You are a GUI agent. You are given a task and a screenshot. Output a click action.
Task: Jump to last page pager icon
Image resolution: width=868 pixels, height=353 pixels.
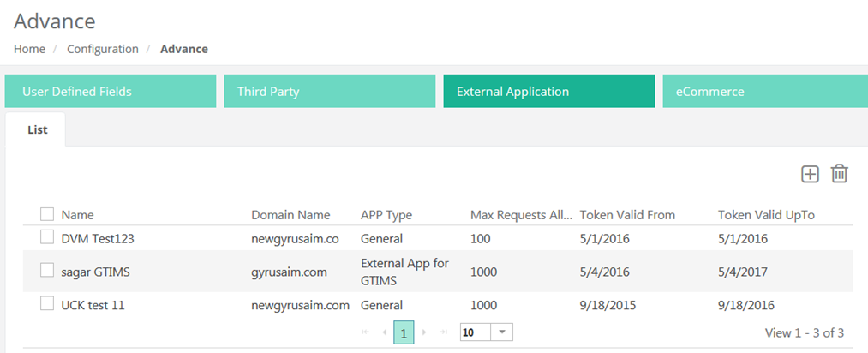(442, 332)
